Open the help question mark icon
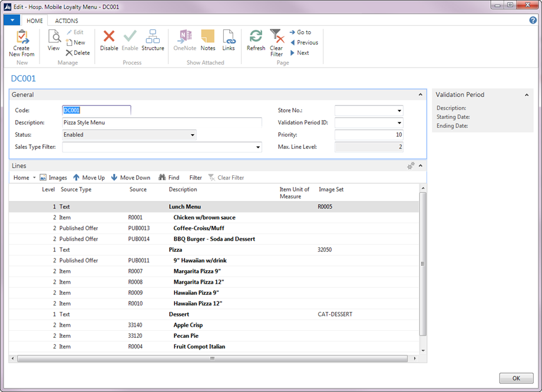The width and height of the screenshot is (542, 392). point(533,21)
